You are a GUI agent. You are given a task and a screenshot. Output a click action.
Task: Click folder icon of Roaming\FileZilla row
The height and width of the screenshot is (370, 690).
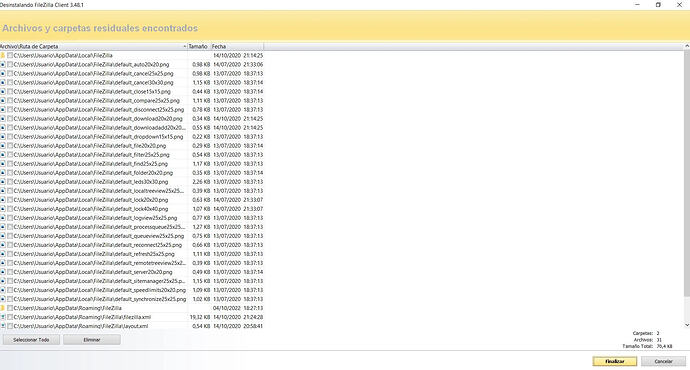coord(3,308)
